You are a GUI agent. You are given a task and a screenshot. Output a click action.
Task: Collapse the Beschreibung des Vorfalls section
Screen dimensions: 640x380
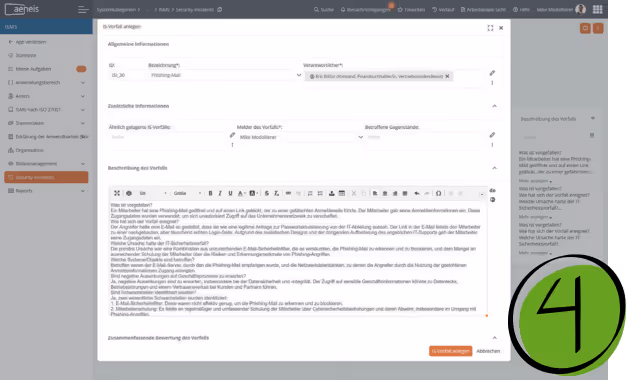pyautogui.click(x=494, y=168)
